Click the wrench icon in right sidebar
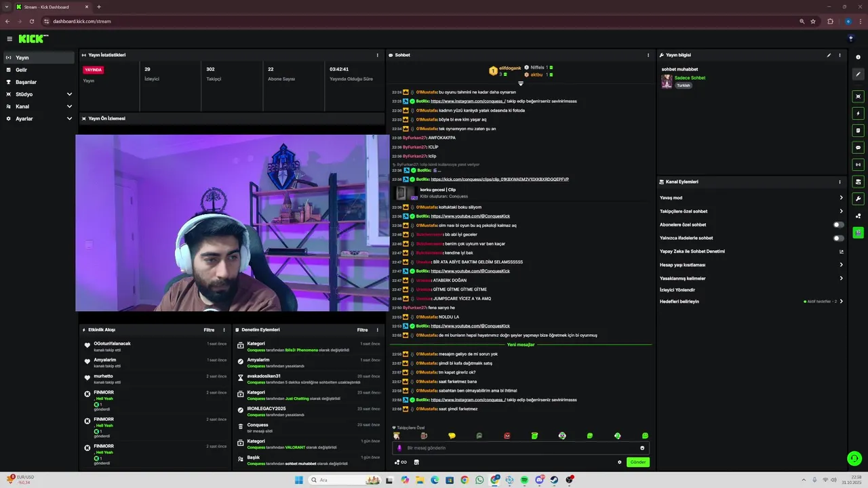The width and height of the screenshot is (868, 488). pyautogui.click(x=859, y=199)
